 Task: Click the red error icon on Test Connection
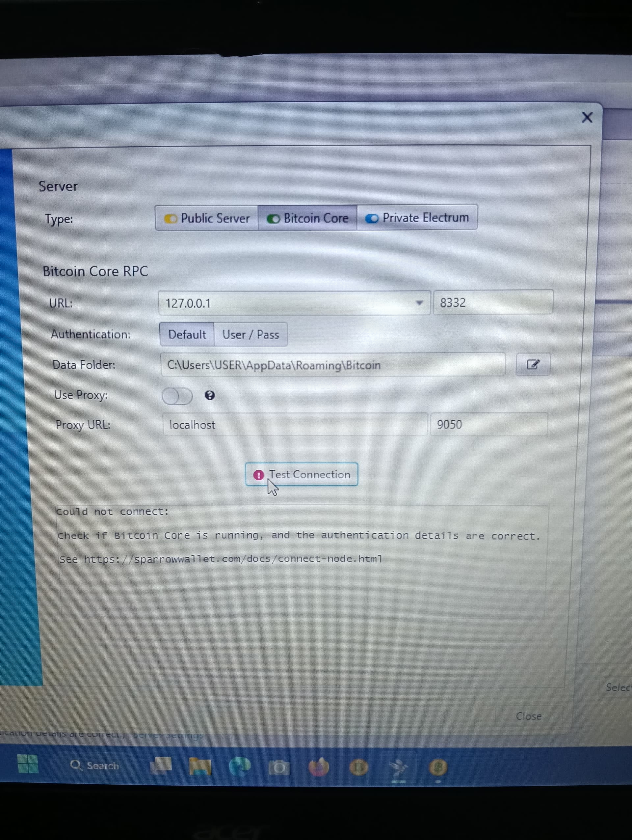coord(259,475)
